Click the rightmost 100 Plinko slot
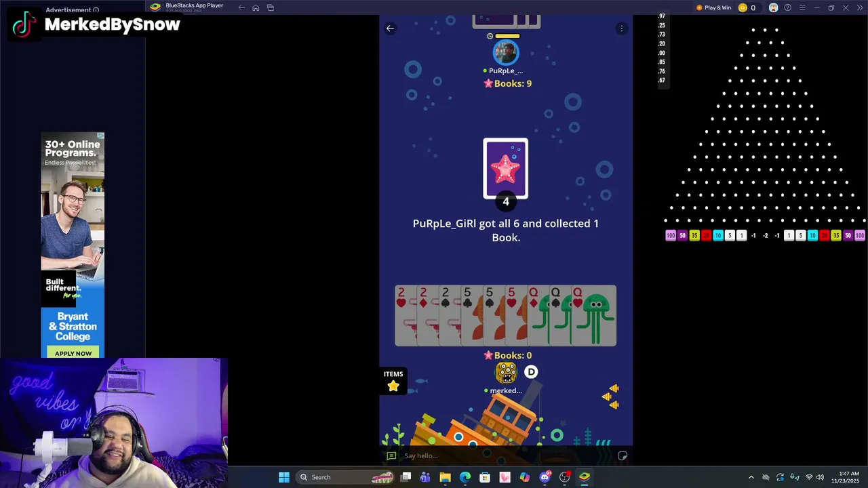This screenshot has height=488, width=868. pyautogui.click(x=860, y=236)
